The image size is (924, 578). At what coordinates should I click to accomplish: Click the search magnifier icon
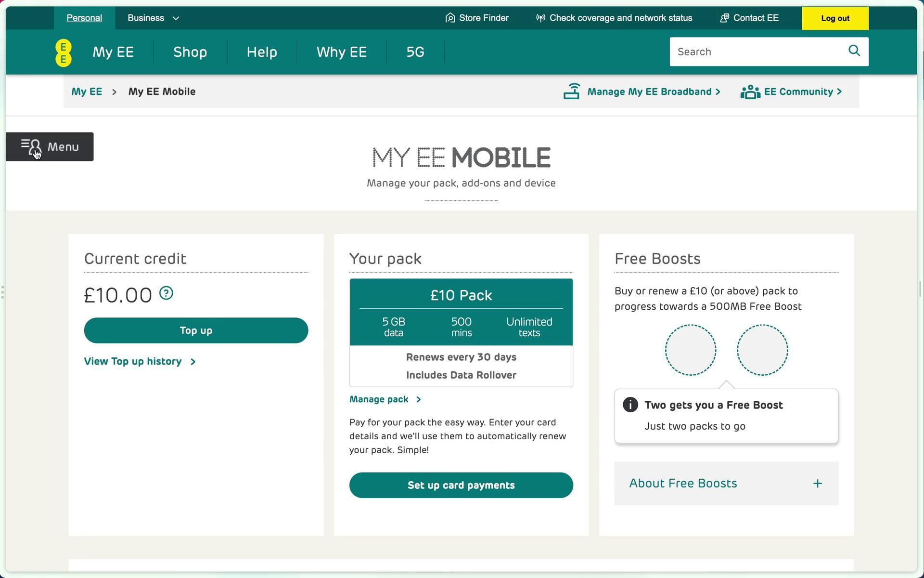pos(854,51)
